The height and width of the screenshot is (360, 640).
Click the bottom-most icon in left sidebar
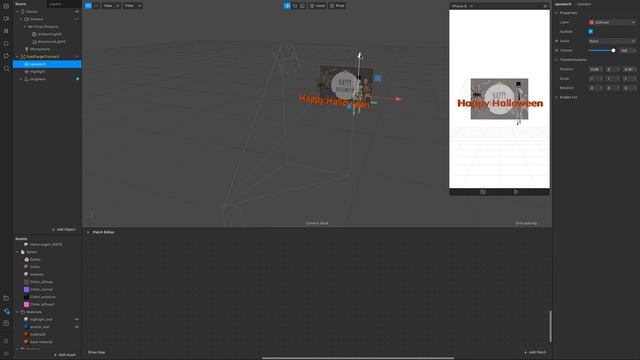[6, 353]
